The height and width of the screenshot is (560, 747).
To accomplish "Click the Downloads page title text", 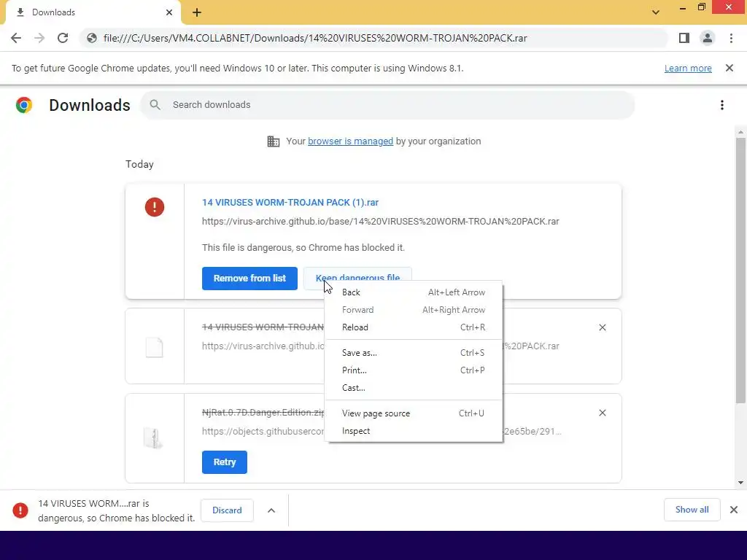I will pyautogui.click(x=90, y=105).
